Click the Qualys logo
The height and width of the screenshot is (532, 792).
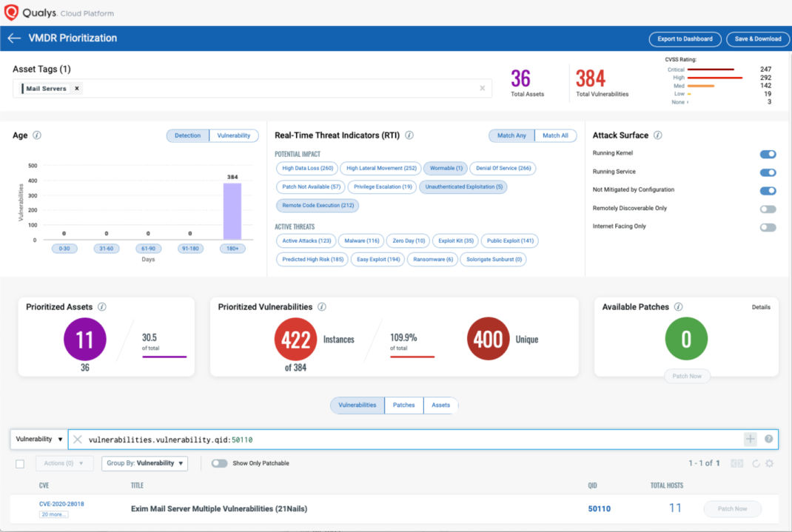11,12
